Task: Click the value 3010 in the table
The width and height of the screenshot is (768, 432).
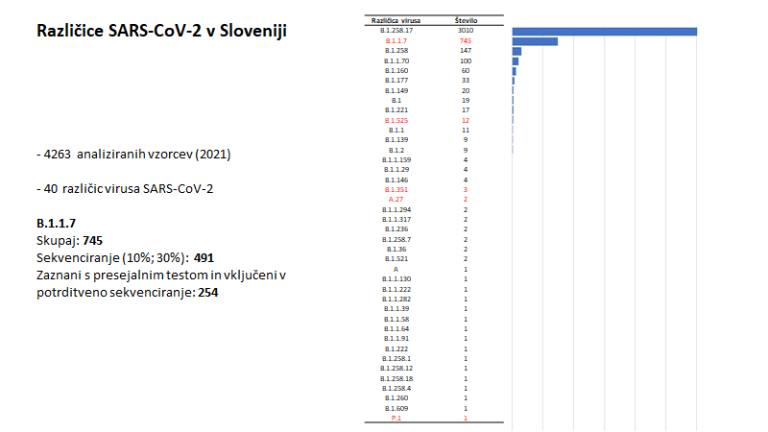Action: click(465, 31)
